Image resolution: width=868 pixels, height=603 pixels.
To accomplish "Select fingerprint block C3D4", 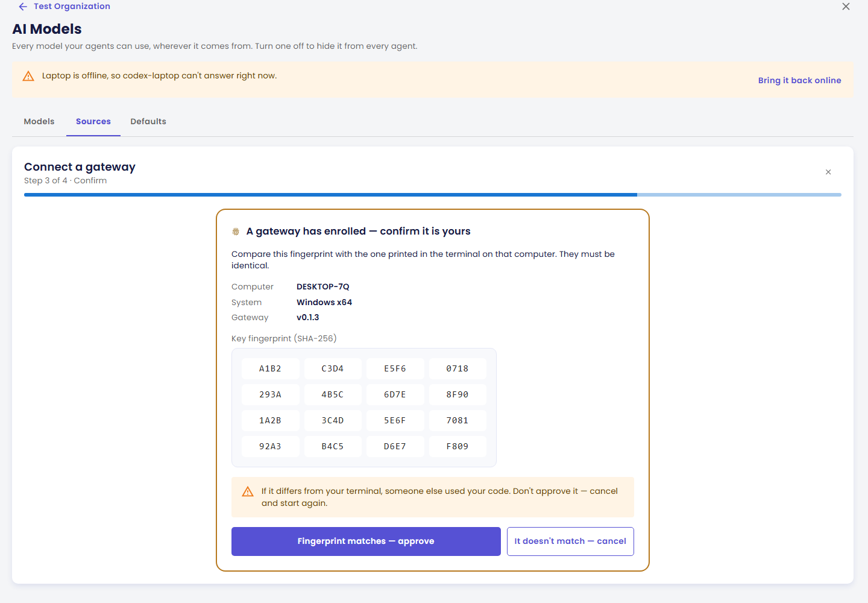I will click(x=333, y=369).
